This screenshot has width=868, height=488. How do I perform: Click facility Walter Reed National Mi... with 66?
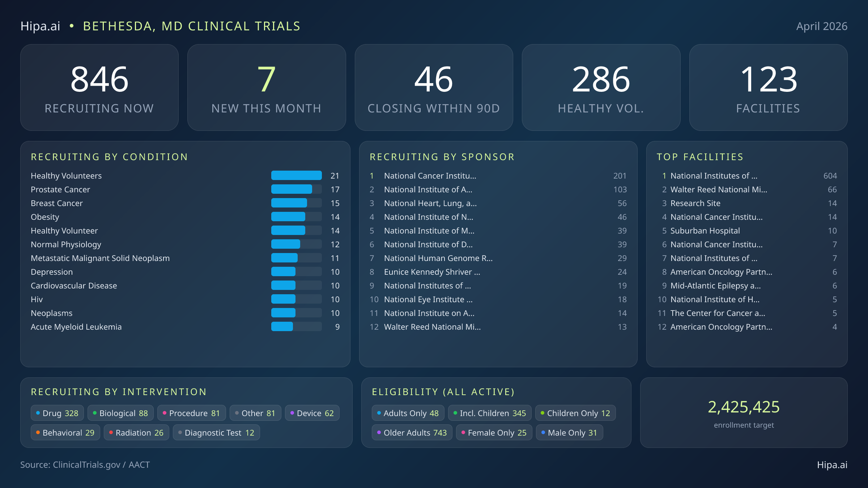click(747, 189)
